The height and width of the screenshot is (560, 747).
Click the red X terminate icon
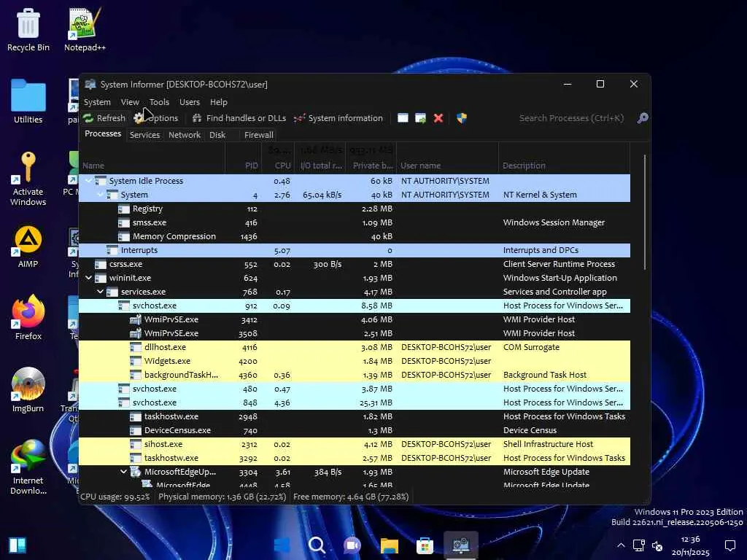pyautogui.click(x=438, y=118)
